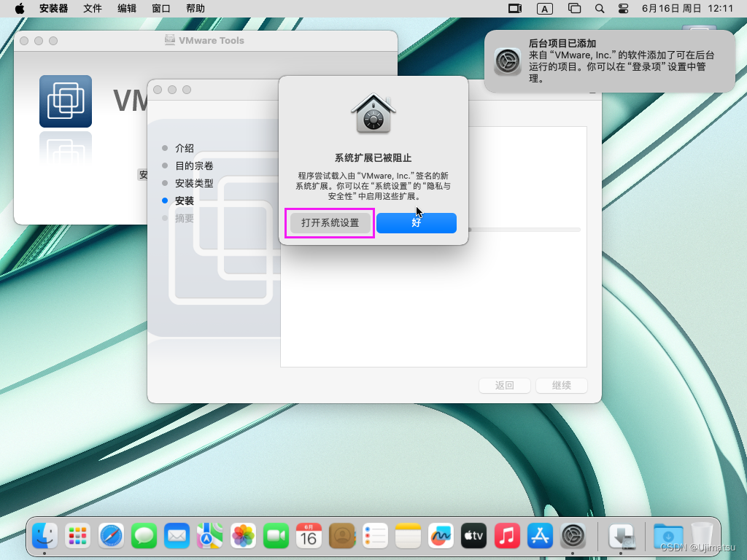
Task: Open the 文件 menu
Action: (x=93, y=9)
